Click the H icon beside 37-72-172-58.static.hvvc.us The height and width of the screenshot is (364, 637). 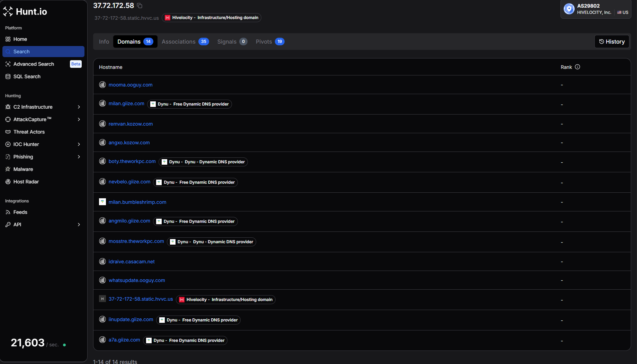click(x=102, y=299)
